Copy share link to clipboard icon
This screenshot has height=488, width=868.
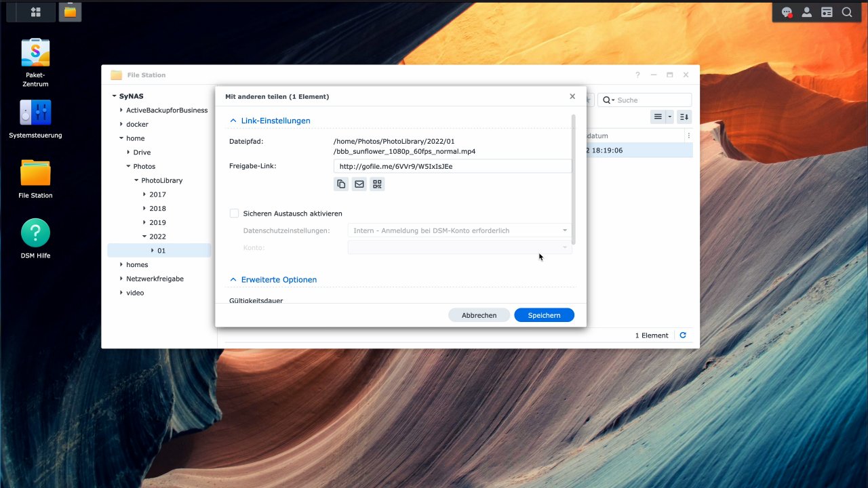pyautogui.click(x=341, y=184)
